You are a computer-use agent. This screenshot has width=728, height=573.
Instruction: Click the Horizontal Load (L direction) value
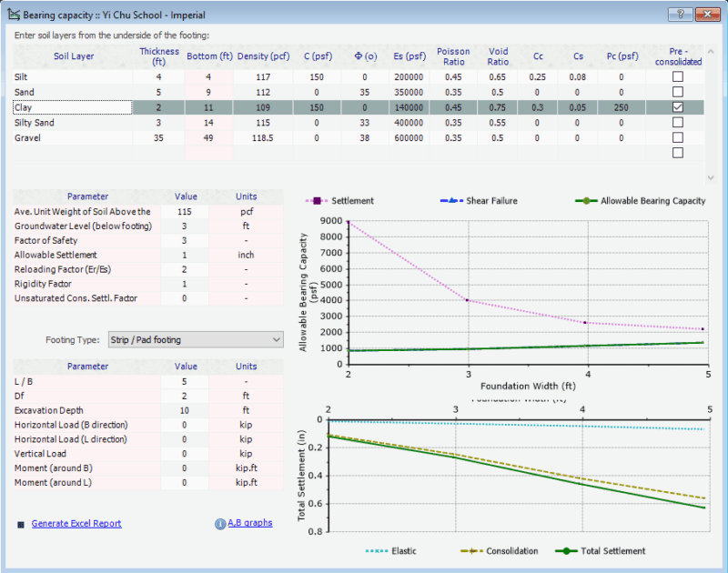click(185, 439)
